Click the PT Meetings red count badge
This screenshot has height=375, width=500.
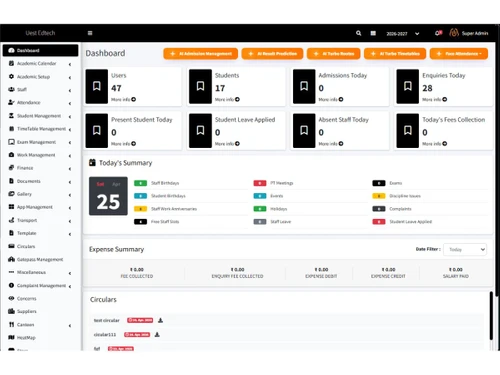point(260,183)
